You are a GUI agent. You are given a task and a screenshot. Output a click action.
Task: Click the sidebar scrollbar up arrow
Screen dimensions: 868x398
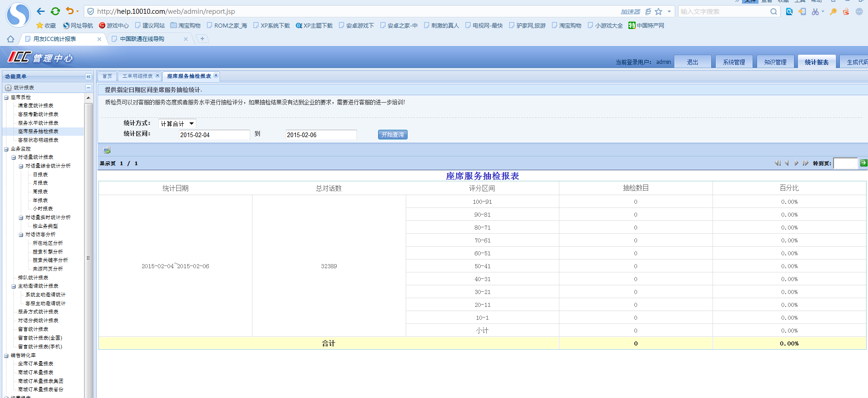pyautogui.click(x=88, y=98)
